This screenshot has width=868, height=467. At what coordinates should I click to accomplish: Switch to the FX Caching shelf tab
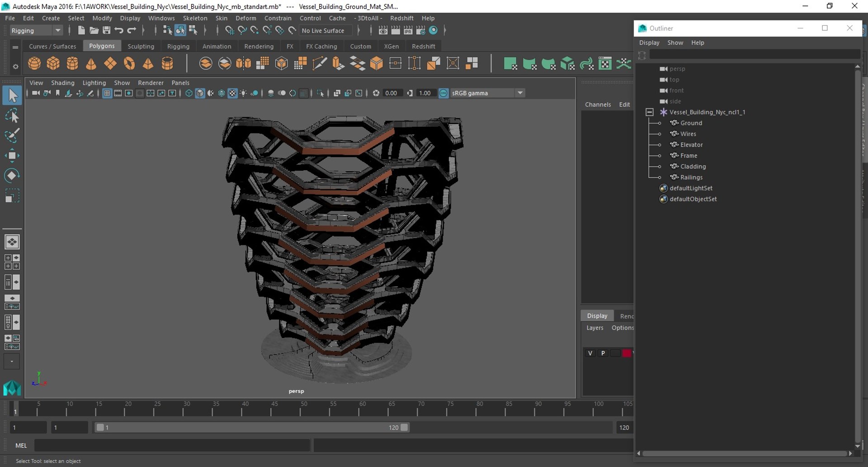(x=321, y=46)
